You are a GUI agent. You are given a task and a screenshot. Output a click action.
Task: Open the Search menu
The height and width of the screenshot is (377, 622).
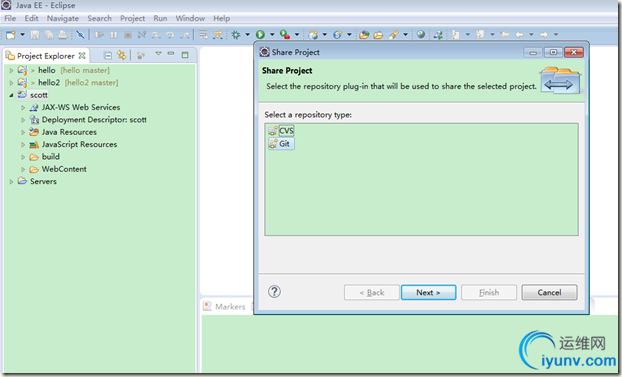click(x=99, y=18)
